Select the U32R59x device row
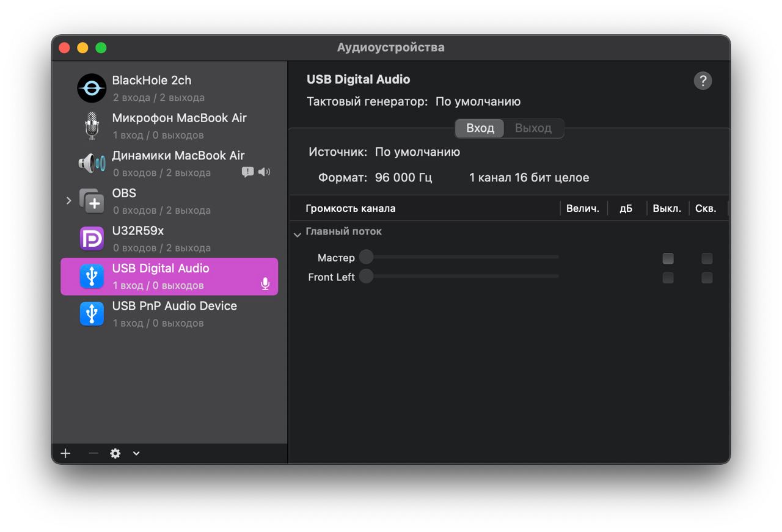 [x=169, y=239]
